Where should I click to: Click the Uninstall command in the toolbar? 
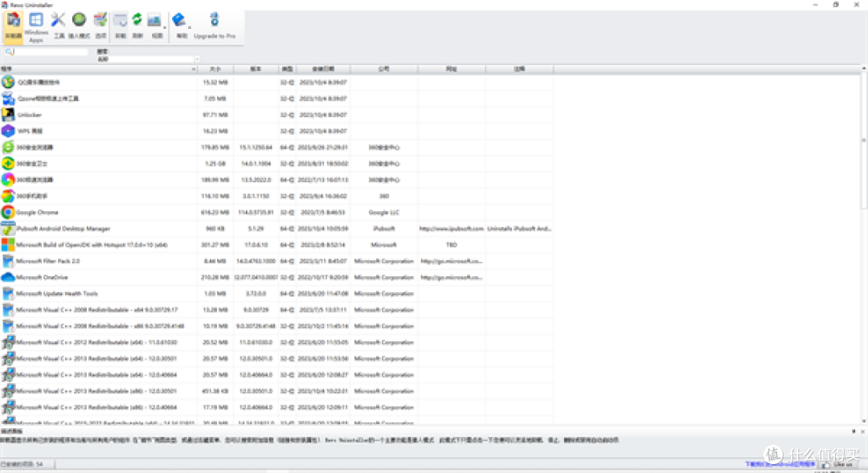[120, 26]
